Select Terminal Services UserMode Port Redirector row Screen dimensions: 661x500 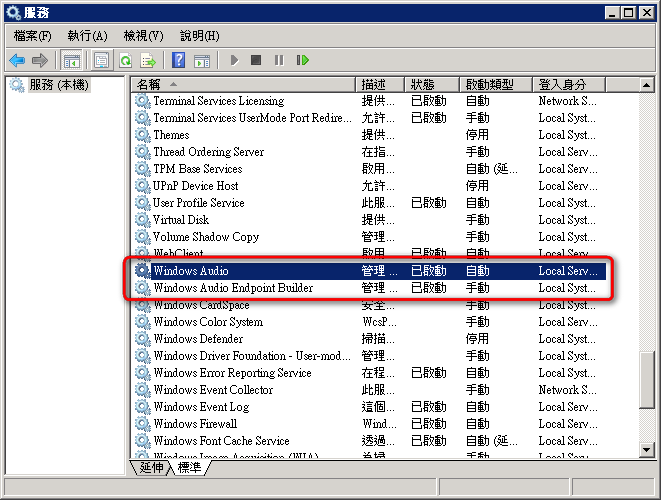370,118
